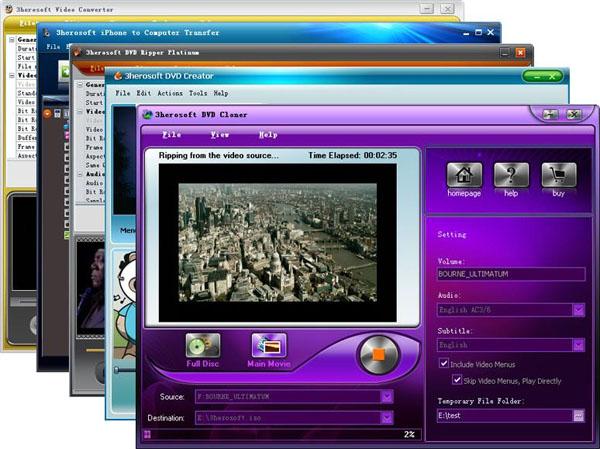Open the File menu in iPhone Transfer window
This screenshot has width=600, height=449.
click(x=53, y=47)
